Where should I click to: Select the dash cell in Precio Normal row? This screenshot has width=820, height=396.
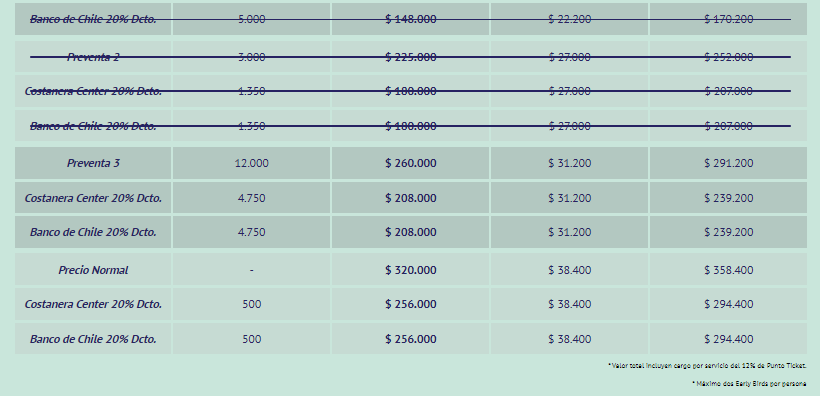(x=252, y=270)
